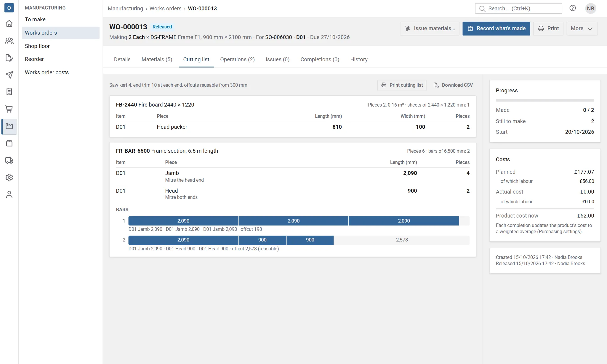Click the Print button in header

point(548,28)
